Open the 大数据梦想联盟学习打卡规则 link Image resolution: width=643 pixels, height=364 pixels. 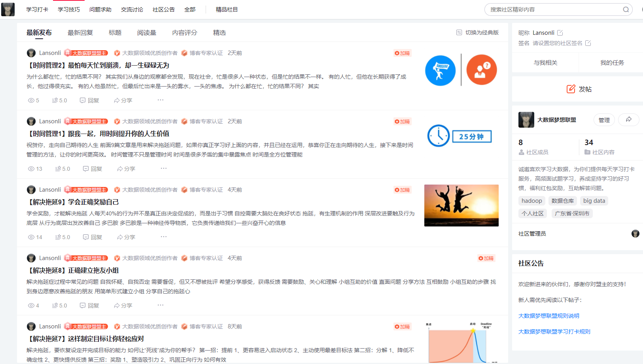click(554, 332)
